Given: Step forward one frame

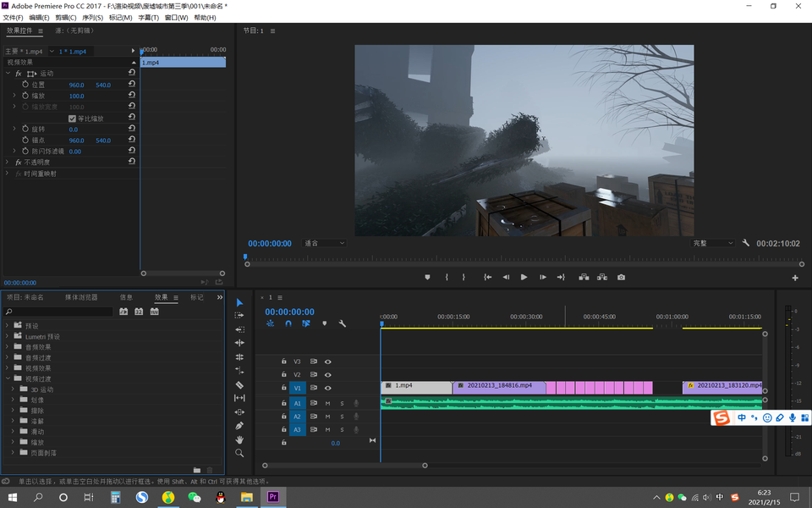Looking at the screenshot, I should (x=542, y=278).
